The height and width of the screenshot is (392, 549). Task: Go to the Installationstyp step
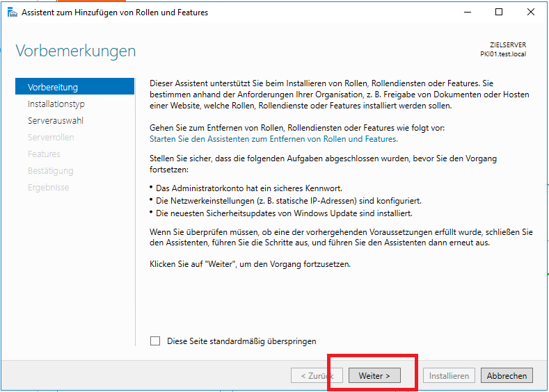(x=56, y=104)
